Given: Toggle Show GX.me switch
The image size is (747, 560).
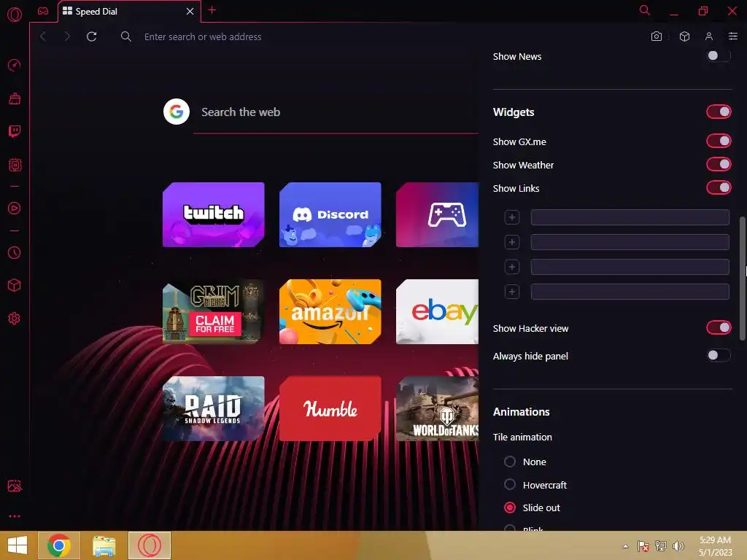Looking at the screenshot, I should point(719,141).
